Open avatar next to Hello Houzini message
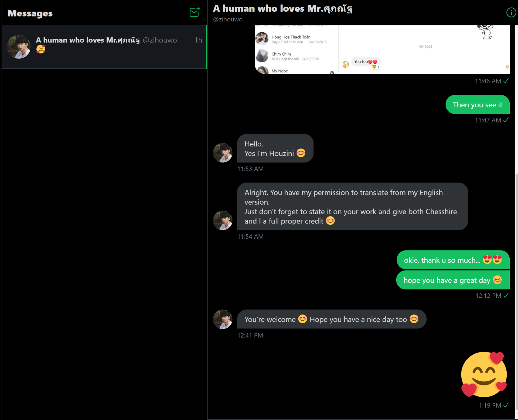Viewport: 518px width, 420px height. [x=223, y=153]
